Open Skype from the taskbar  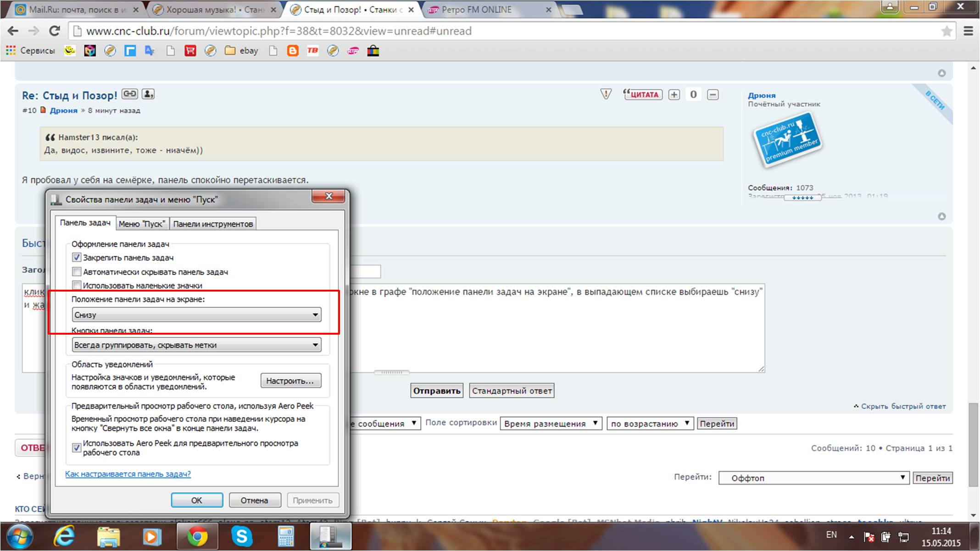pos(241,537)
